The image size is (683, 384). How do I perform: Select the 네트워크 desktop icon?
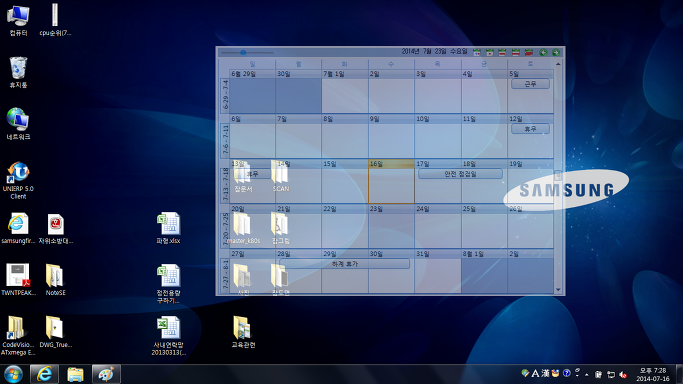pyautogui.click(x=18, y=124)
